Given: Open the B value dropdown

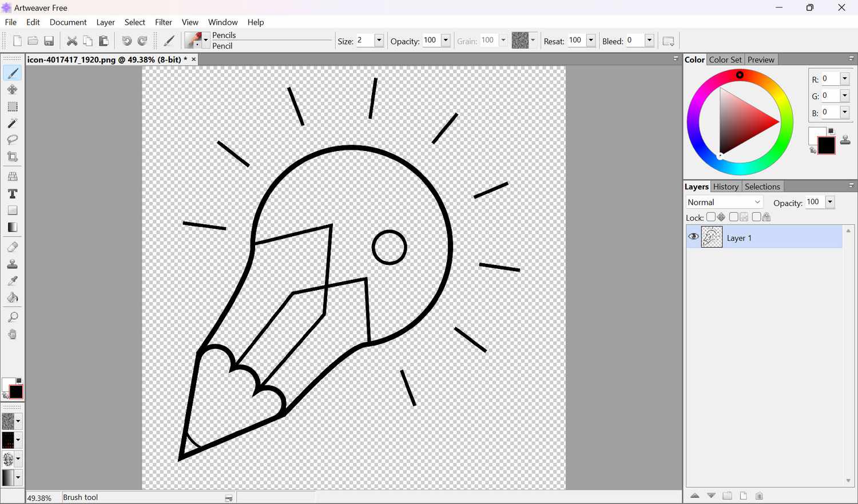Looking at the screenshot, I should [x=844, y=112].
